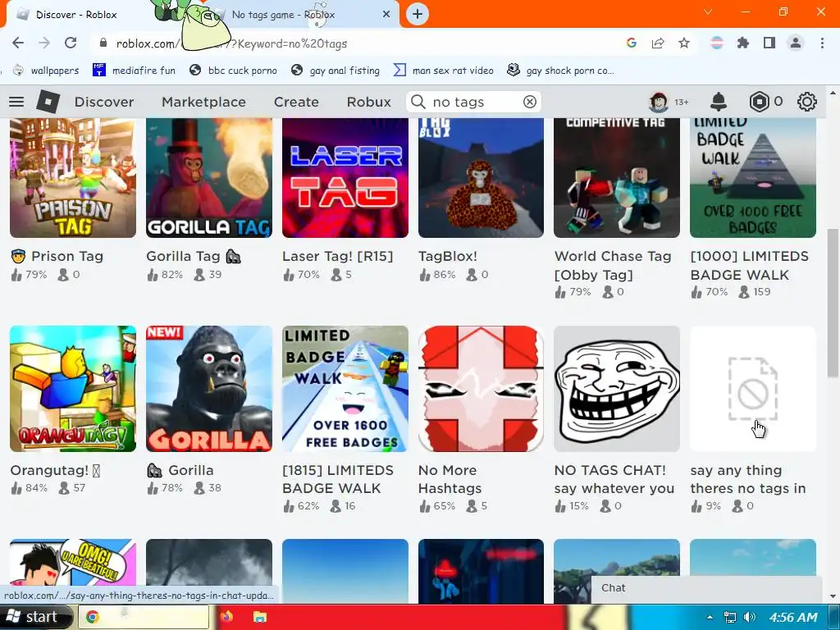
Task: Open the extensions puzzle icon
Action: [743, 43]
